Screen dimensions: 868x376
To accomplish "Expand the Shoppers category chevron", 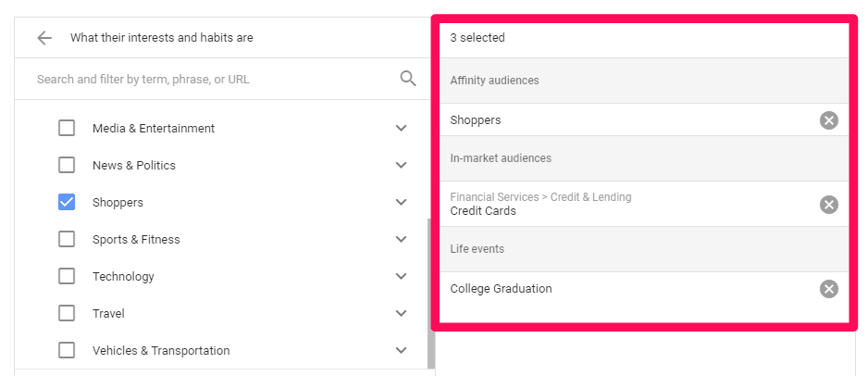I will tap(402, 202).
